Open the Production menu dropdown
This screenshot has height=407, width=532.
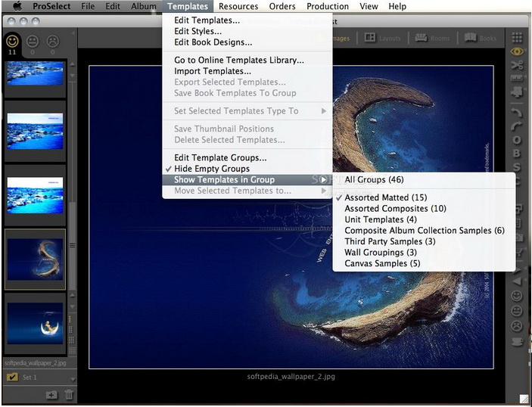tap(327, 6)
